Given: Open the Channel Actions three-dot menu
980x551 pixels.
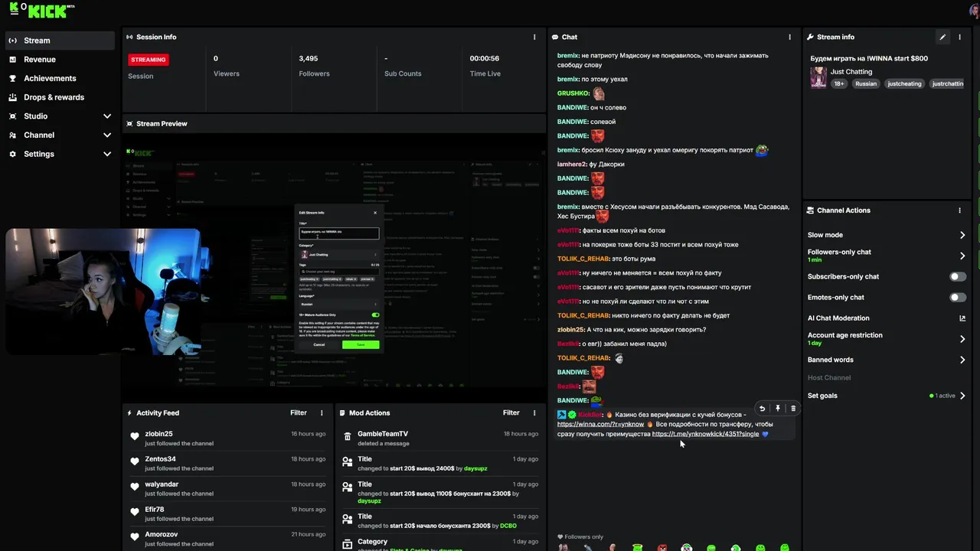Looking at the screenshot, I should [959, 210].
